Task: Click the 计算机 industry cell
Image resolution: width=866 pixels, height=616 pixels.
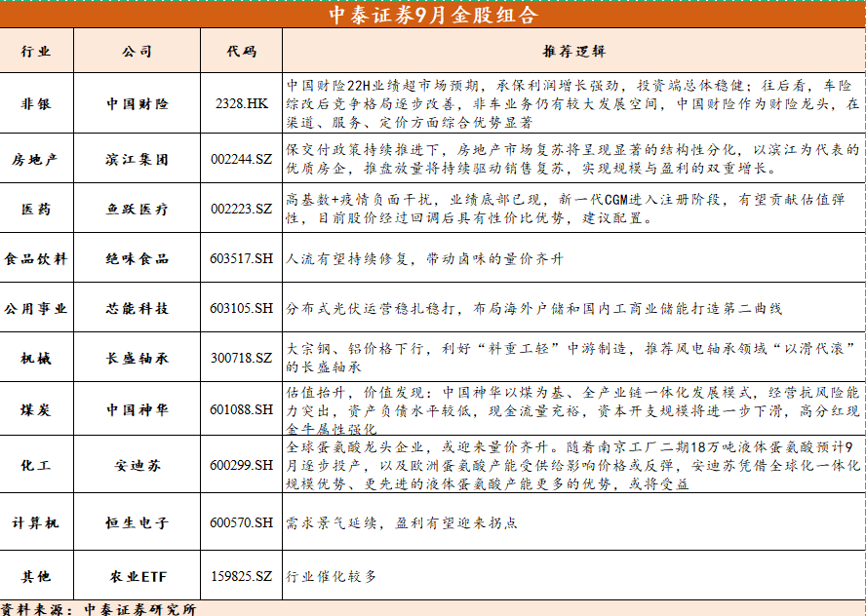Action: pyautogui.click(x=36, y=522)
